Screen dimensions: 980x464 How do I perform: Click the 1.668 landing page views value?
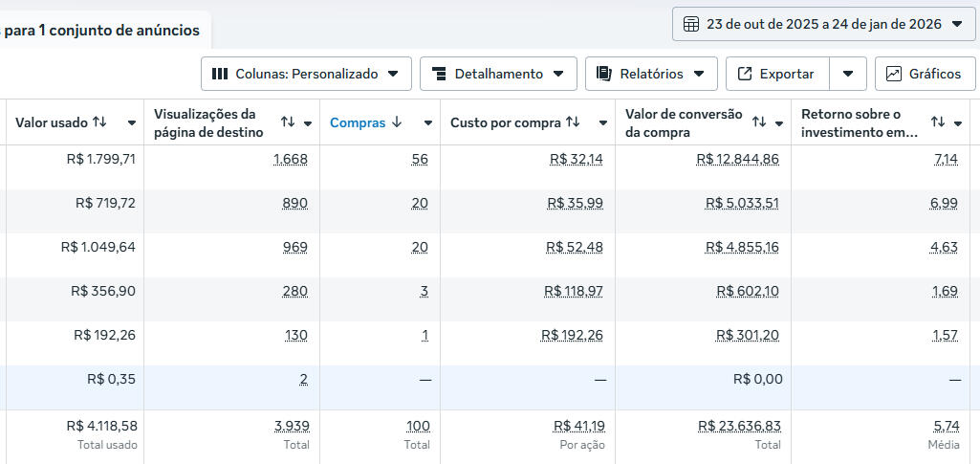291,159
